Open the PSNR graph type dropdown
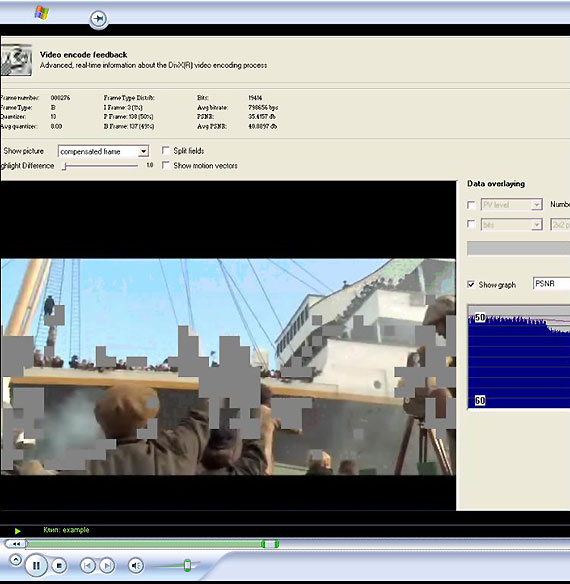 pos(551,284)
